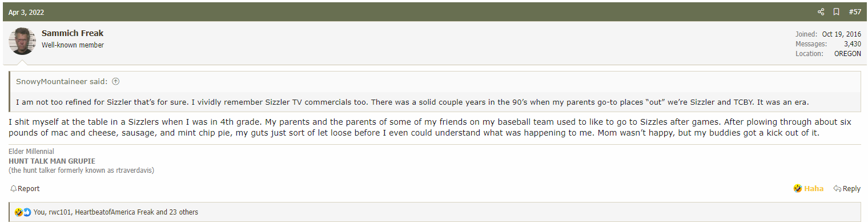The image size is (868, 222).
Task: Bookmark this post with the bookmark icon
Action: click(x=836, y=12)
